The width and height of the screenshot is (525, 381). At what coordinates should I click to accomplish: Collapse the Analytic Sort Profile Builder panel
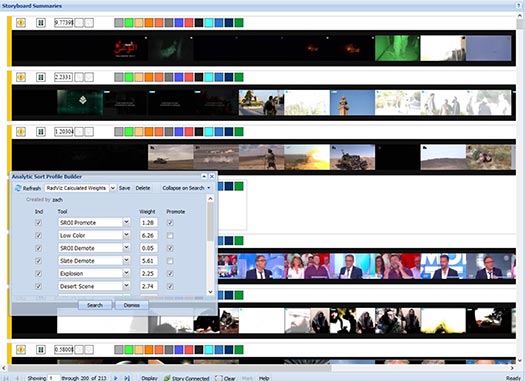click(x=204, y=176)
